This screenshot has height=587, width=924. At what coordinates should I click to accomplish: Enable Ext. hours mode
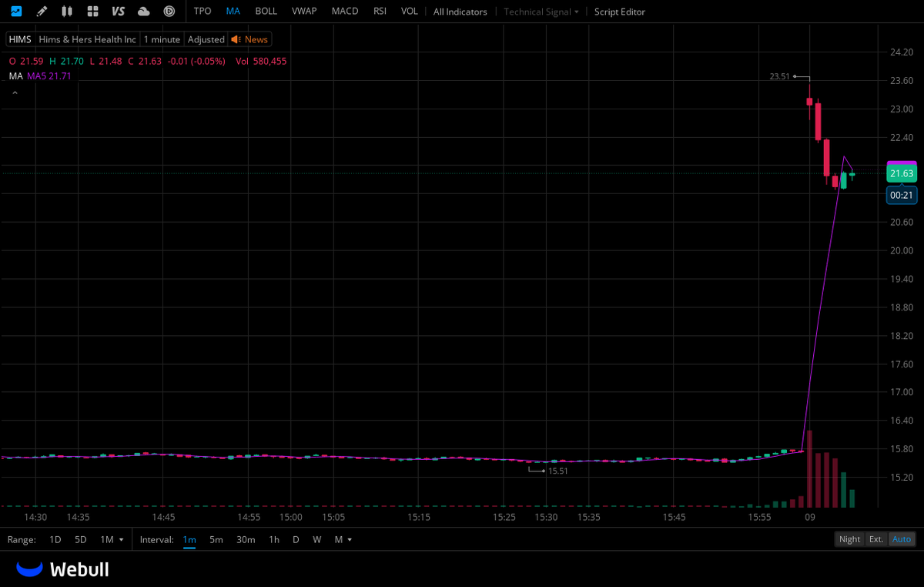(876, 539)
